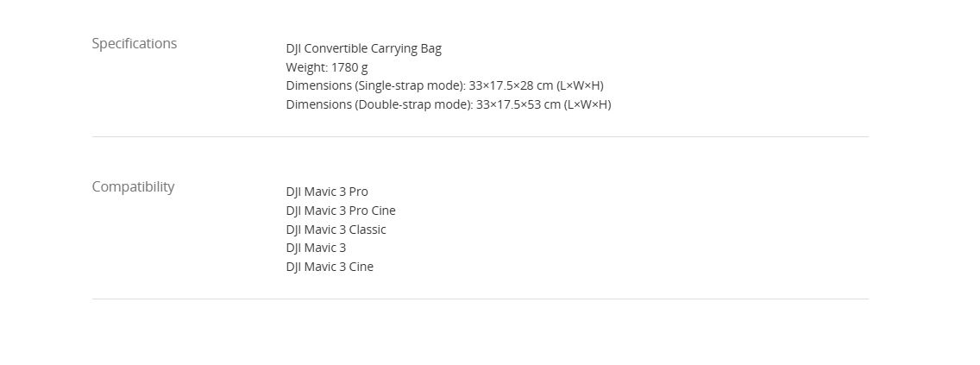Screen dimensions: 980x365
Task: Click the Weight label in specifications
Action: point(305,67)
